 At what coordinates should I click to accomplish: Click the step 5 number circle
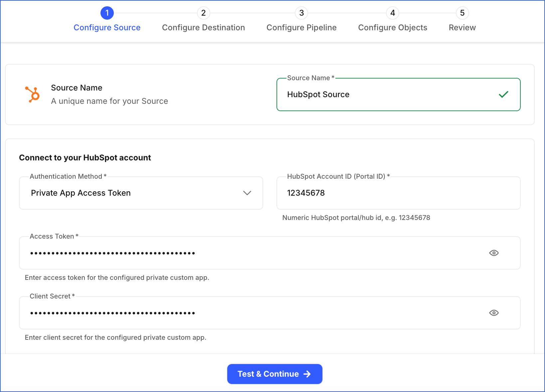462,13
